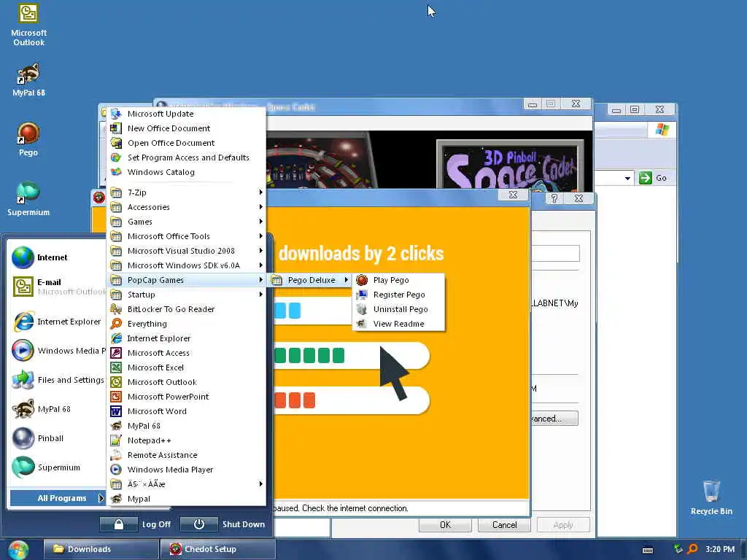Launch Mypal at bottom of programs list
The width and height of the screenshot is (747, 560).
click(186, 499)
